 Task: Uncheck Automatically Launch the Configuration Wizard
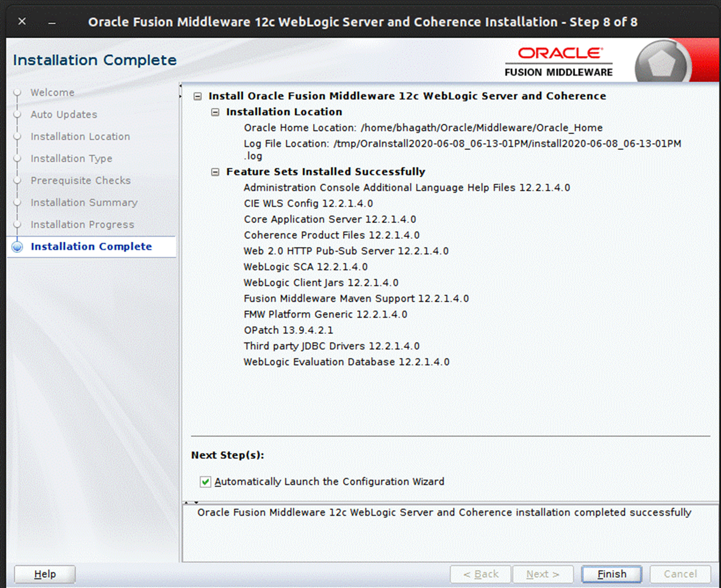pos(206,482)
